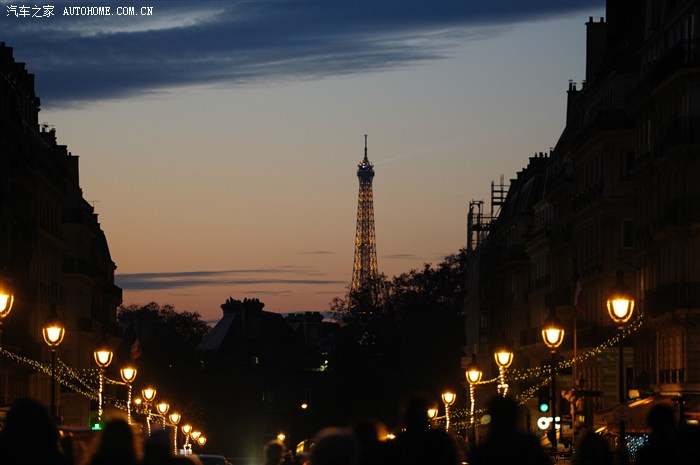Open the AUTOHOME.COM.CN watermark link

pos(108,11)
